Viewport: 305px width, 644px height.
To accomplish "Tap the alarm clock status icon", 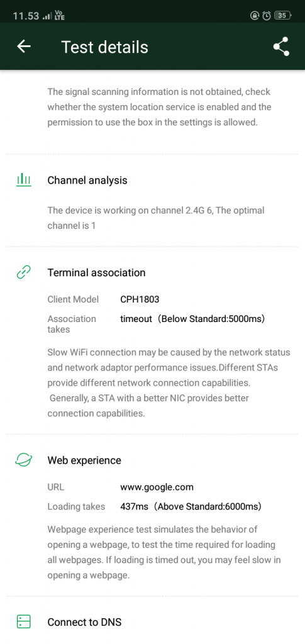I will (267, 16).
